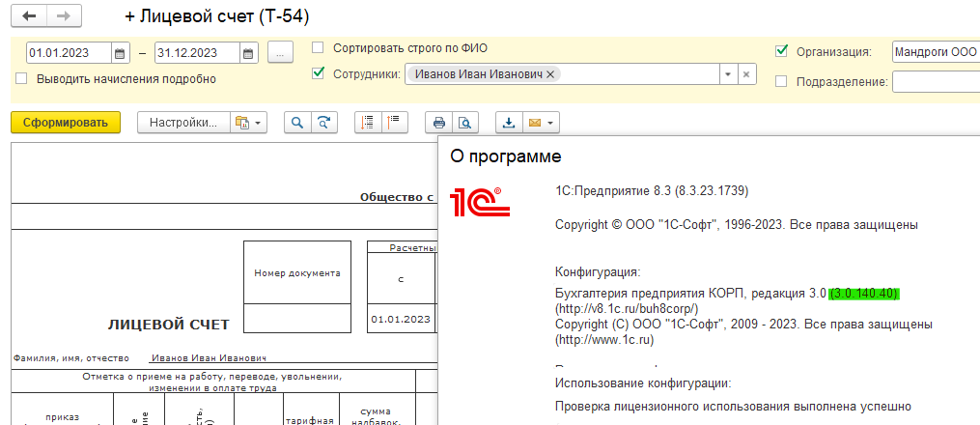
Task: Select the version text 3.0.140.40
Action: point(864,293)
